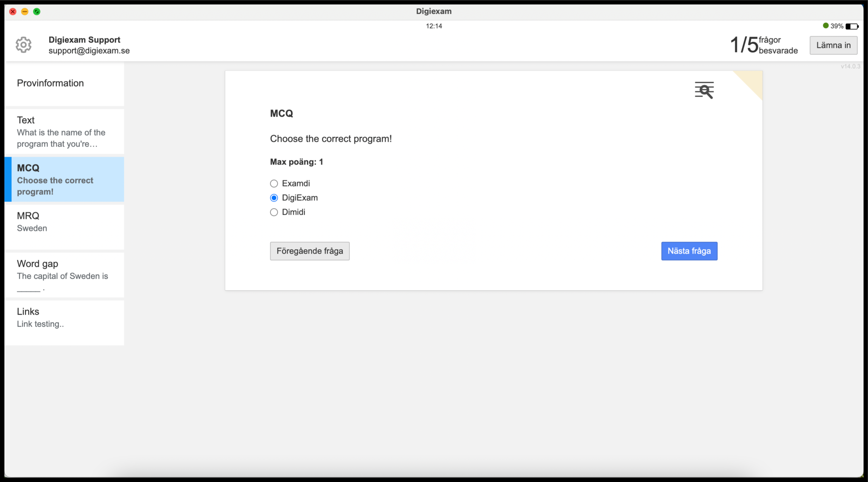
Task: Click the question text Choose the correct program!
Action: click(331, 139)
